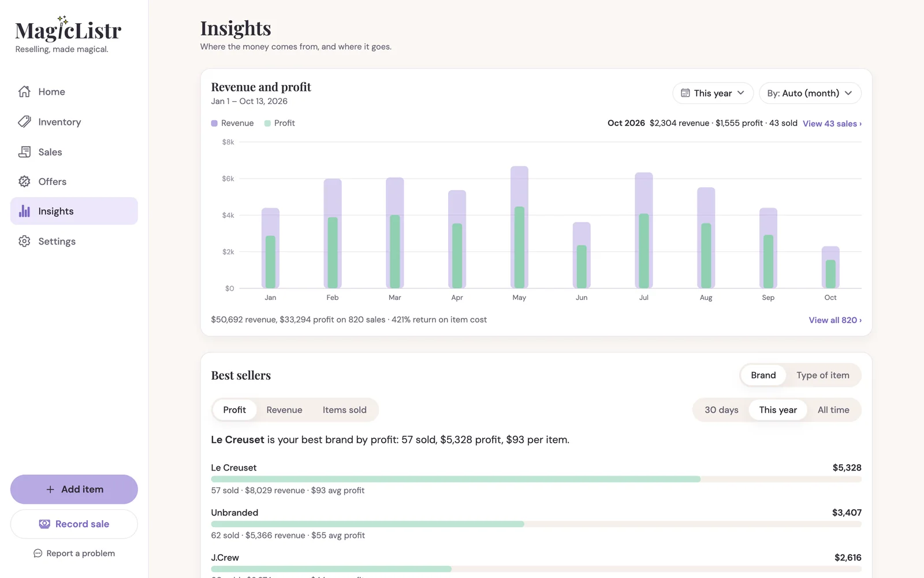Open the This year date range dropdown

(713, 93)
